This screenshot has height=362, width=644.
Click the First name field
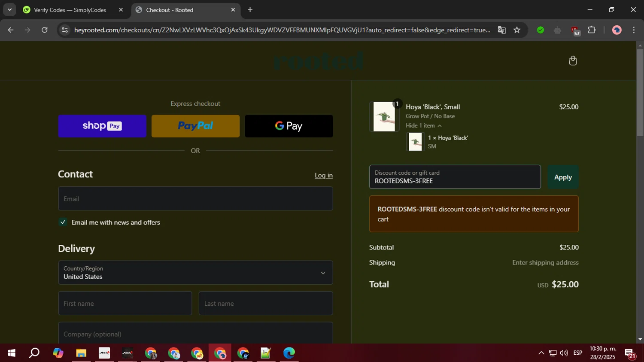(125, 303)
